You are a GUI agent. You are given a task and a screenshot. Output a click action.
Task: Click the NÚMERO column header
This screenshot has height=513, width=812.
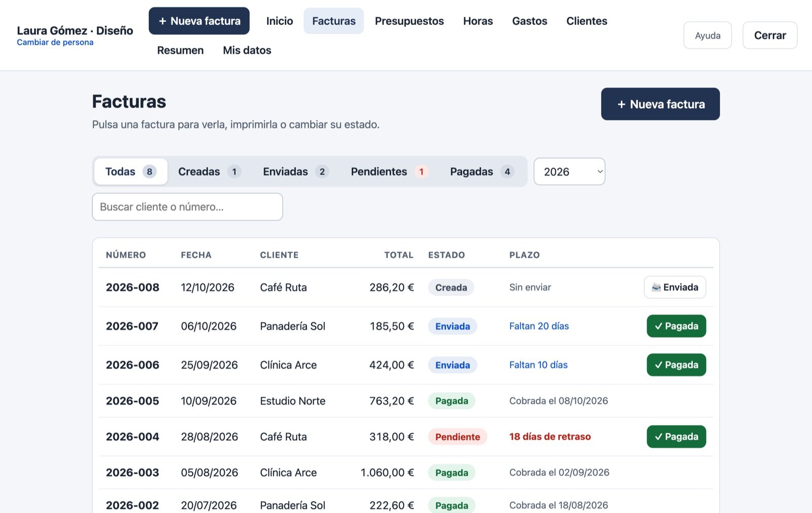click(126, 255)
